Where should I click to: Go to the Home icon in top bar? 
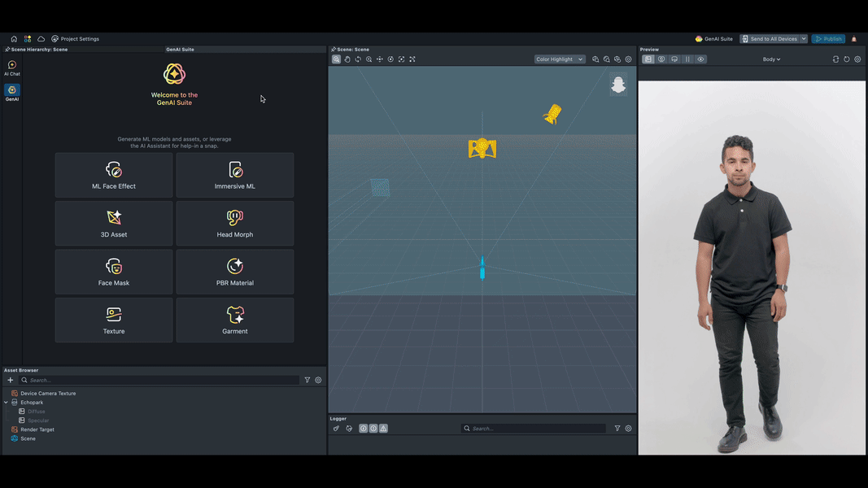click(14, 39)
